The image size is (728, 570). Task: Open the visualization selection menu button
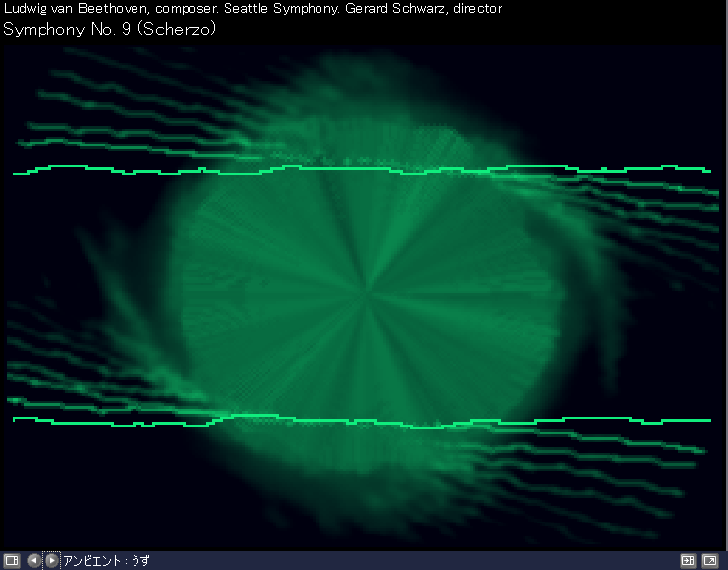(12, 560)
